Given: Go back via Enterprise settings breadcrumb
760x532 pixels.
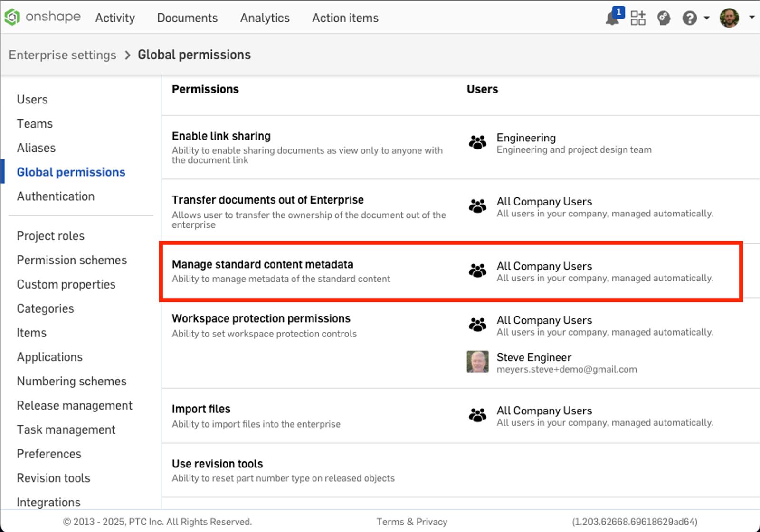Looking at the screenshot, I should point(62,55).
